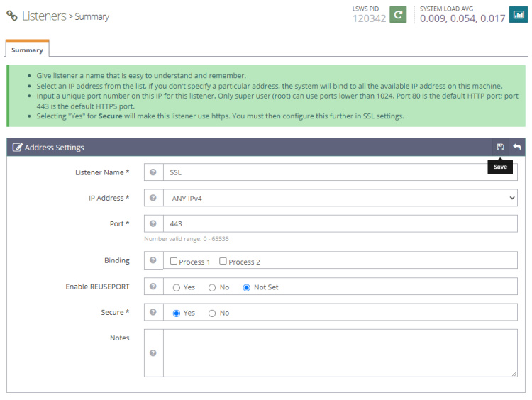Click the Save disk icon

[x=500, y=147]
